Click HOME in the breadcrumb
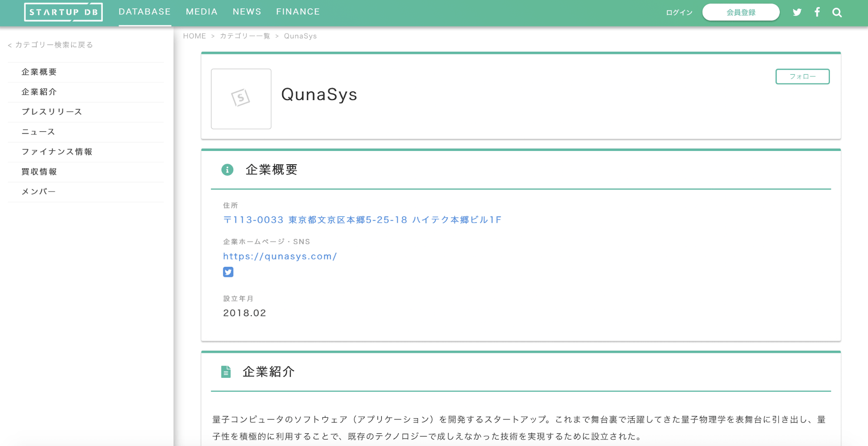 pos(195,36)
